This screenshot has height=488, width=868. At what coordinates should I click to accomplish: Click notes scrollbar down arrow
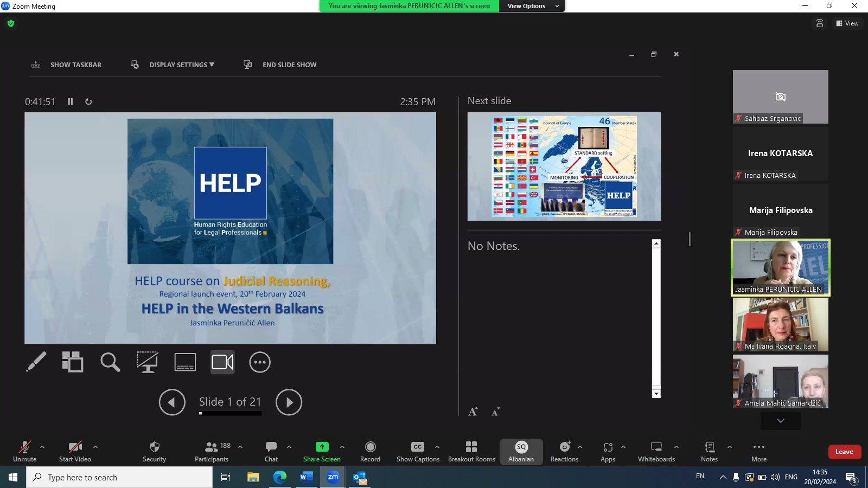coord(656,394)
